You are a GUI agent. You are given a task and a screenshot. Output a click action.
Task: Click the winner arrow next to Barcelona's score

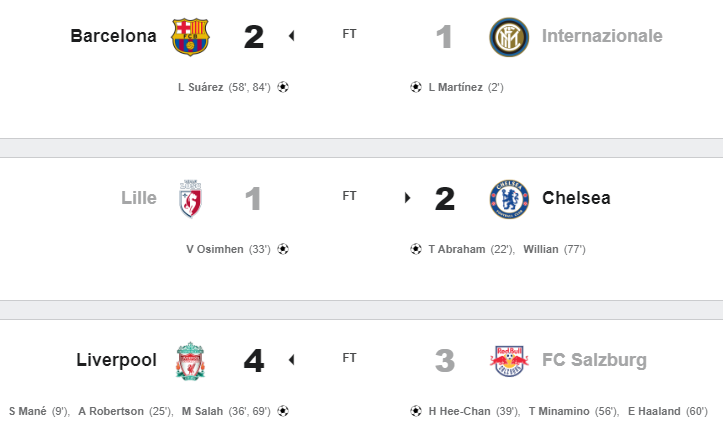tap(291, 36)
